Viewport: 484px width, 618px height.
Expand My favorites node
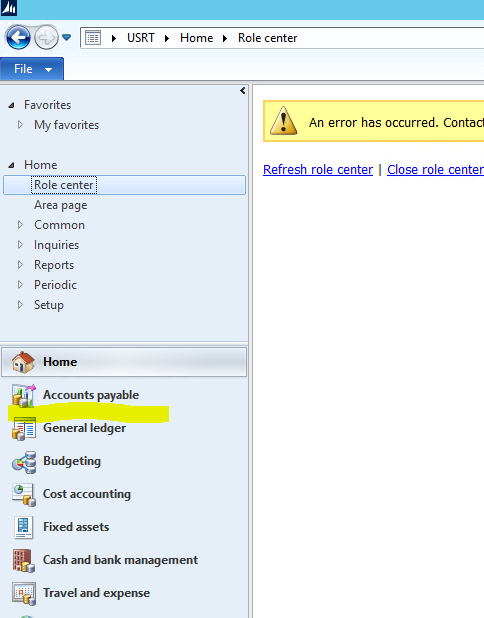[x=20, y=125]
